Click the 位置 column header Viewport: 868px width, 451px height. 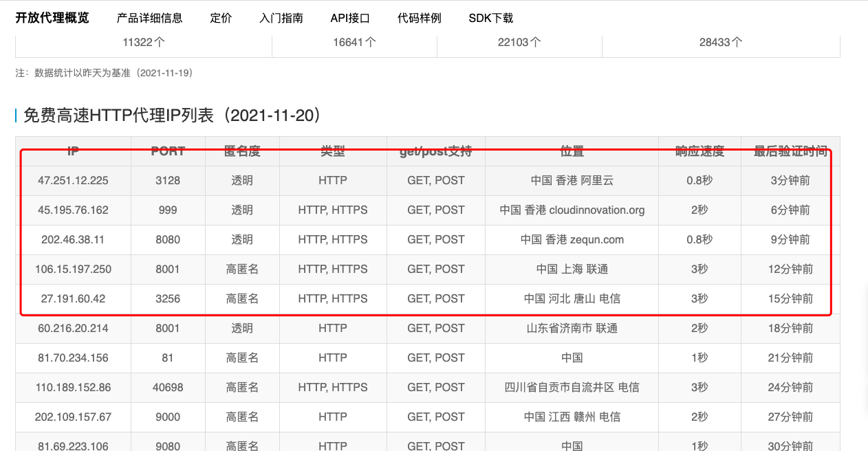pyautogui.click(x=572, y=151)
